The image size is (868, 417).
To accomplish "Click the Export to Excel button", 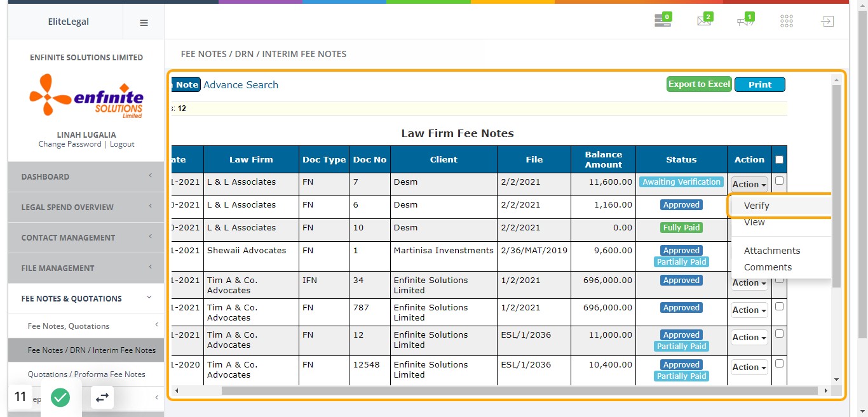I will (700, 84).
